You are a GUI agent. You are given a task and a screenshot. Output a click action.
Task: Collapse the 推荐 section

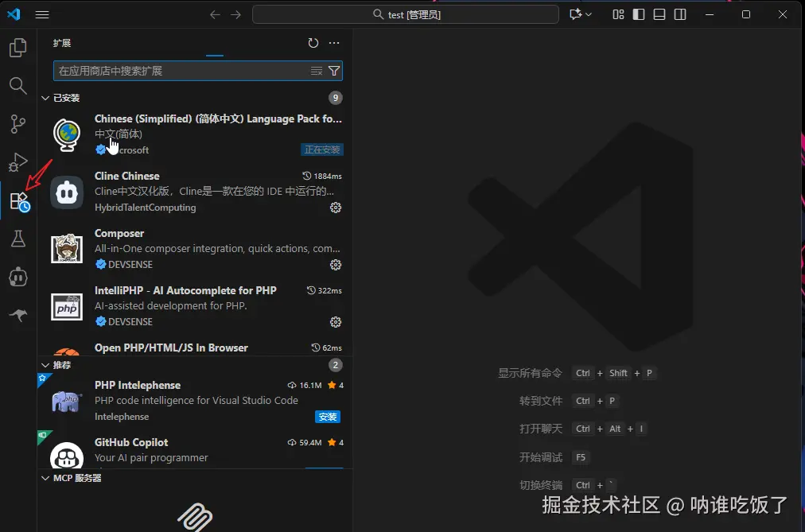pos(45,365)
